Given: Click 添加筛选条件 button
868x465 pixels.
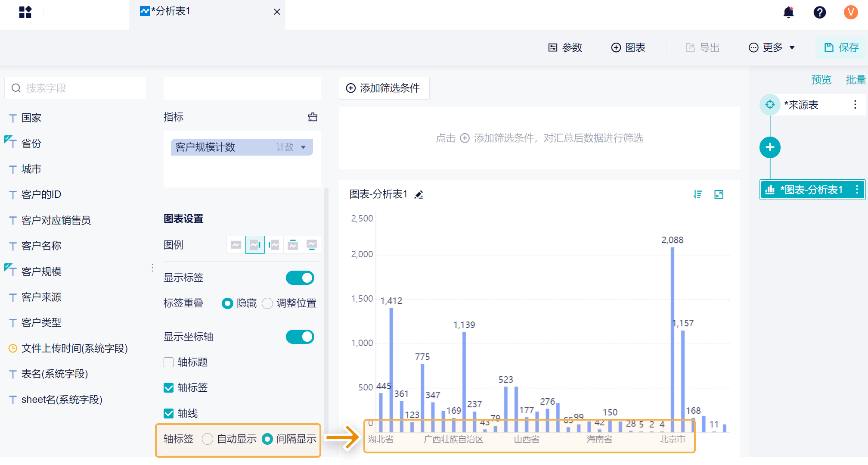Looking at the screenshot, I should pos(384,88).
